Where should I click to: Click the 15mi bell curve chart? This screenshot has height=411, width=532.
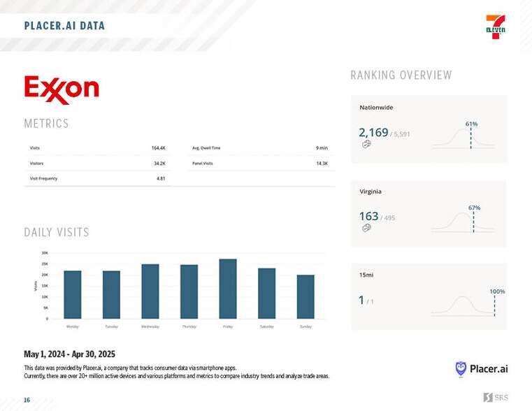(463, 306)
